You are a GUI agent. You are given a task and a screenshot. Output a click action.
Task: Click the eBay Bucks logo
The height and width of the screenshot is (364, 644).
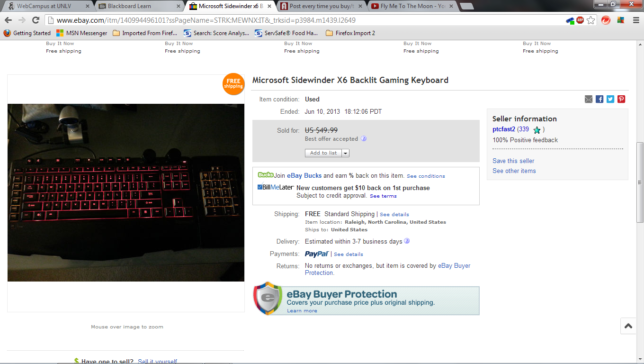click(266, 175)
